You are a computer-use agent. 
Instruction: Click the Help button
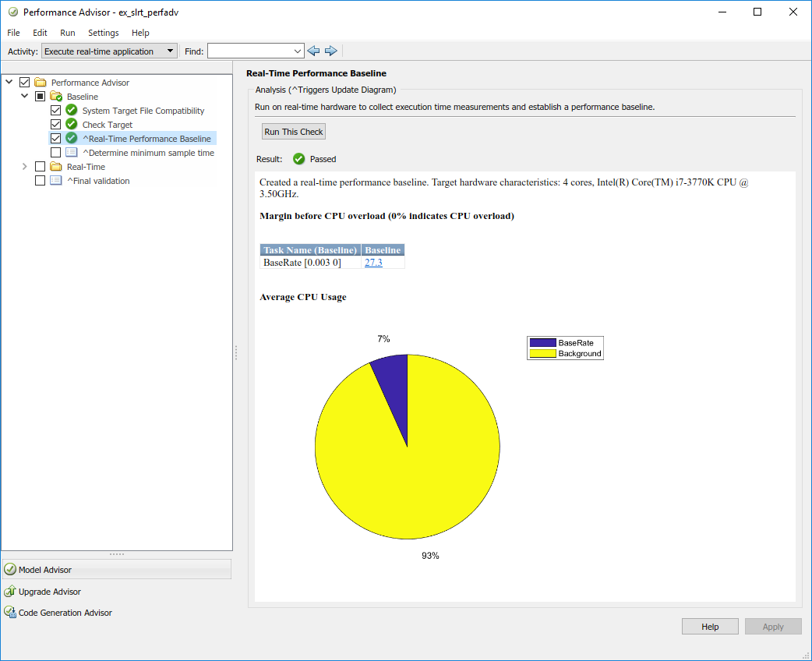710,626
